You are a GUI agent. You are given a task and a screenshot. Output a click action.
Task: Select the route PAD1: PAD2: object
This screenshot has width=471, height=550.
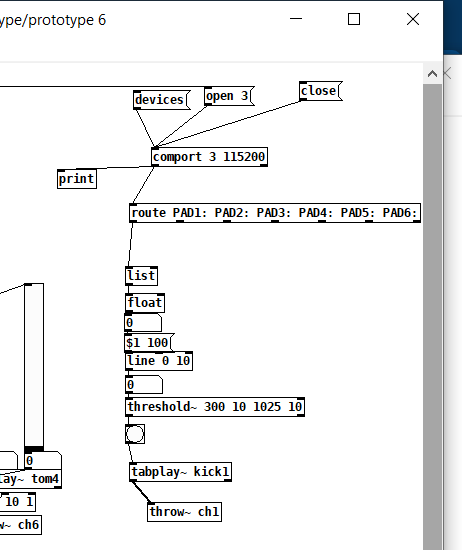(275, 213)
